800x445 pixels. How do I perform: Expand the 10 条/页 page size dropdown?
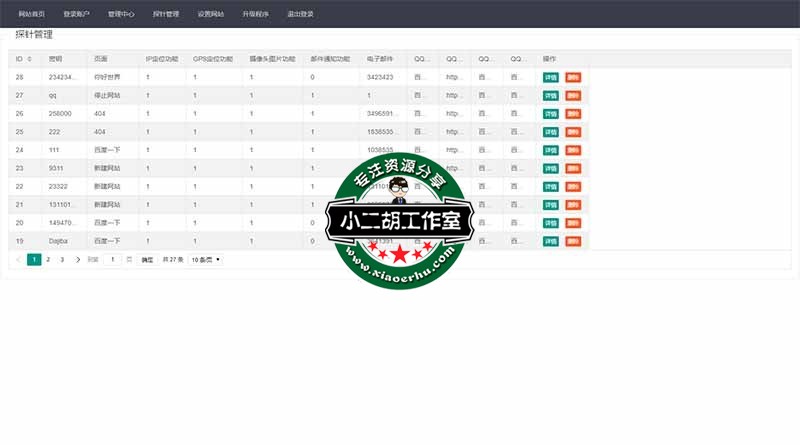205,260
